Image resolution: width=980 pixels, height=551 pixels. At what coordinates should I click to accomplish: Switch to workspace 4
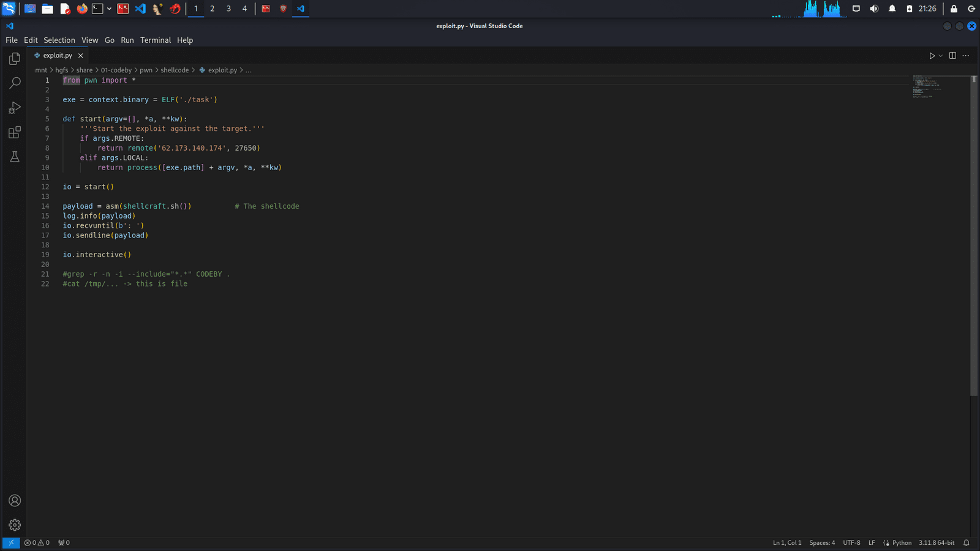(x=244, y=9)
